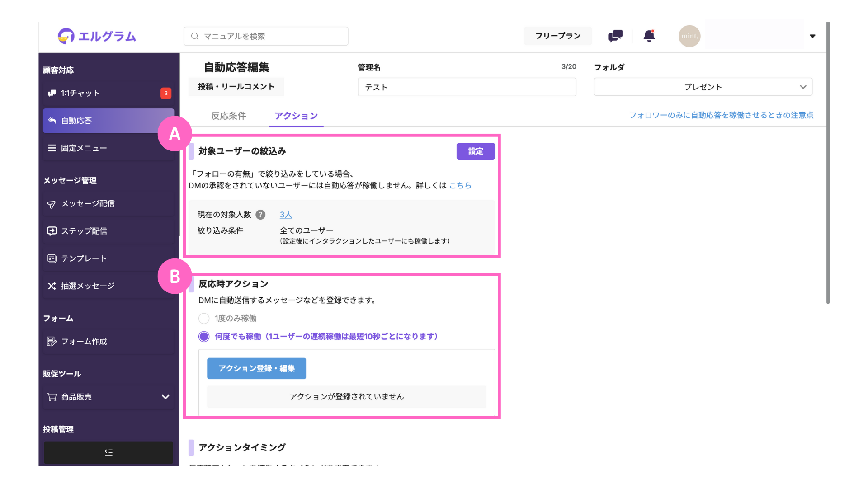The image size is (868, 488).
Task: Click the 商品販売 cart icon
Action: [52, 397]
